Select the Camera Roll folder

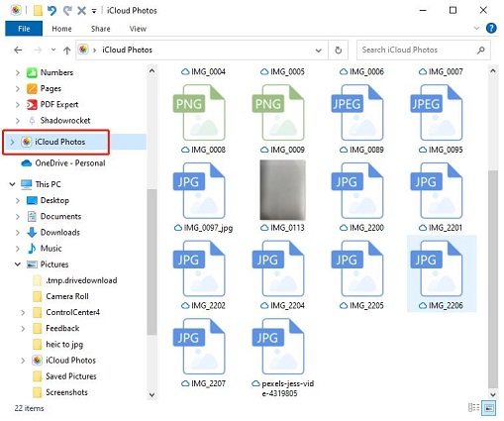coord(67,296)
